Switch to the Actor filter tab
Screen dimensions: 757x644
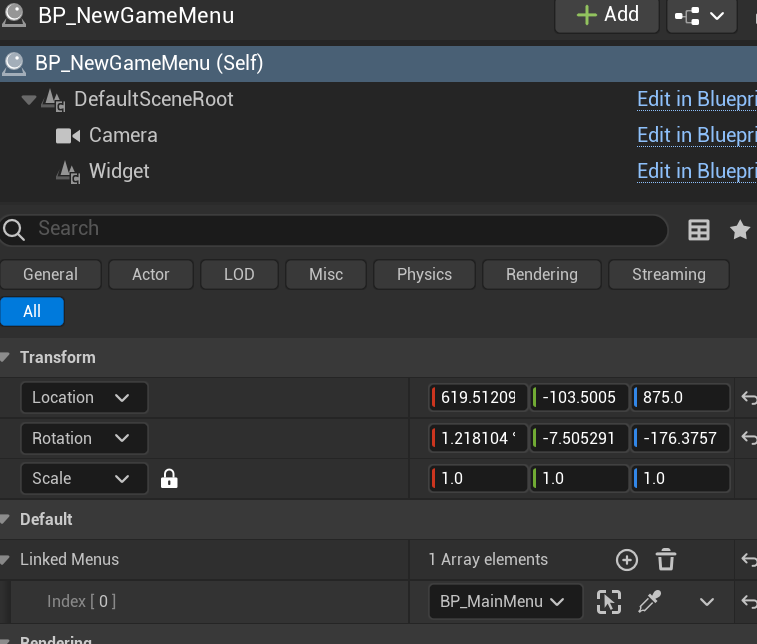pos(151,275)
